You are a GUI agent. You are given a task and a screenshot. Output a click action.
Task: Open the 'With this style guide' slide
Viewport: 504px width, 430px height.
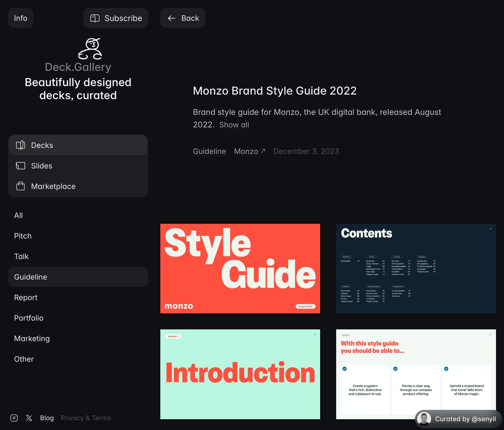[x=416, y=374]
